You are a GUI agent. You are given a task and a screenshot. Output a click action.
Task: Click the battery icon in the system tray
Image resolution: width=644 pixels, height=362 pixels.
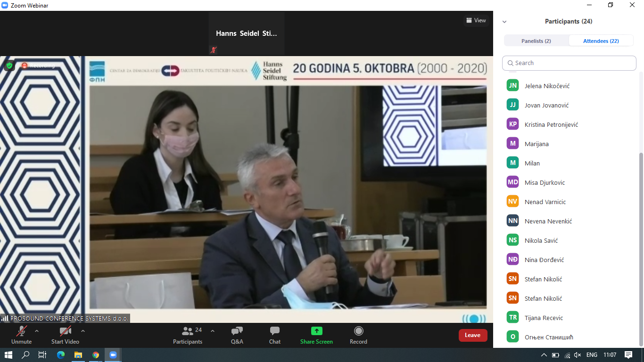pyautogui.click(x=556, y=355)
